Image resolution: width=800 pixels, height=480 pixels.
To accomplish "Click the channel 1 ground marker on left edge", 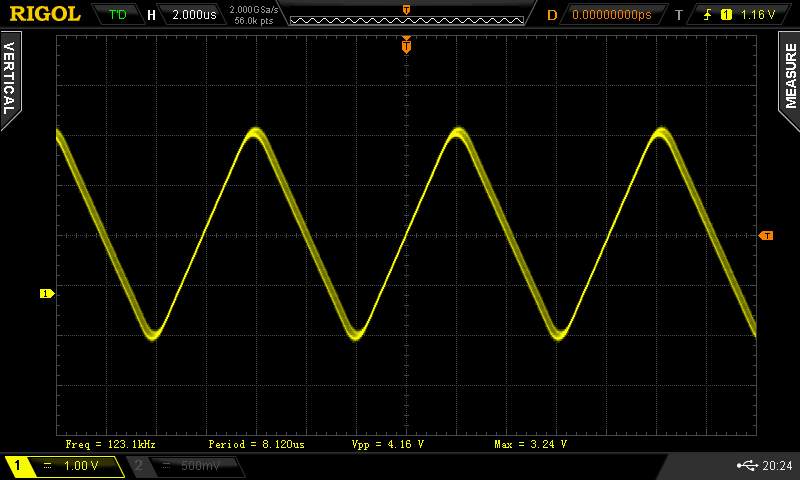I will click(x=45, y=293).
